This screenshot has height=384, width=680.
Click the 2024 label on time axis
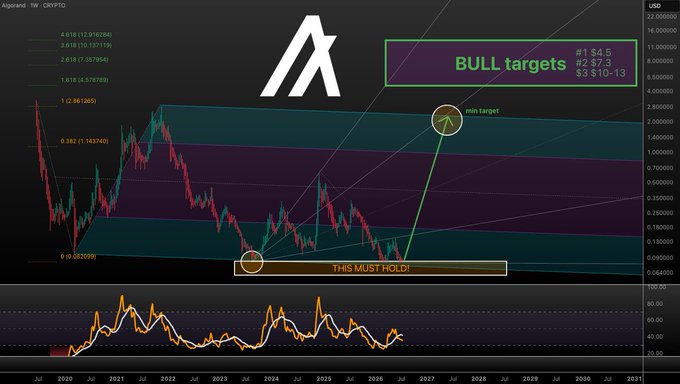tap(271, 379)
